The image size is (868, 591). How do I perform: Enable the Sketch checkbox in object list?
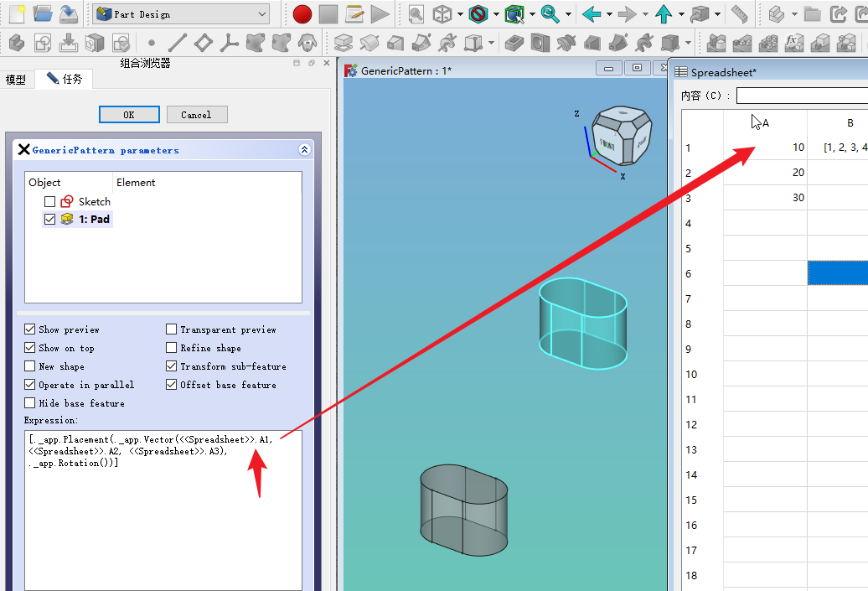pyautogui.click(x=50, y=202)
